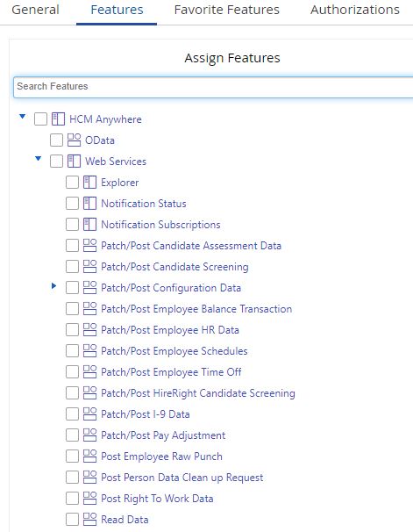Open the Favorite Features tab
413x532 pixels.
[226, 10]
